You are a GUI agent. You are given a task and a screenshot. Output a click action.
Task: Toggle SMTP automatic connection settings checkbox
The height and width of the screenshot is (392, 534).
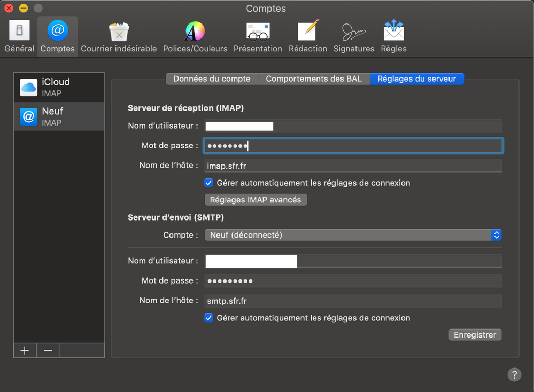point(209,318)
